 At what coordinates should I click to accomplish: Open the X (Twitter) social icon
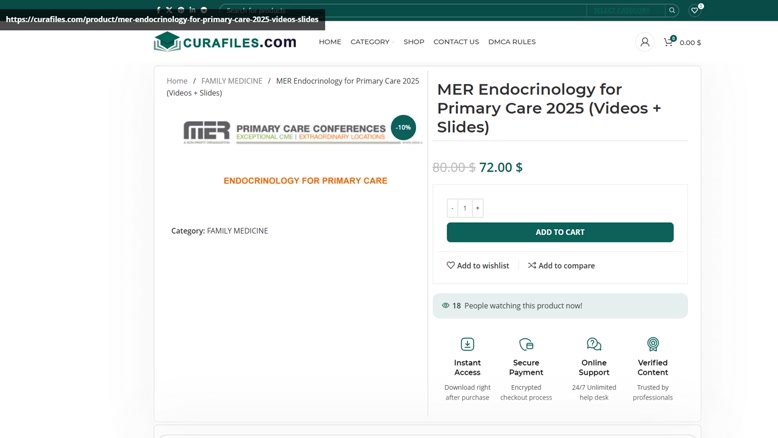point(169,9)
